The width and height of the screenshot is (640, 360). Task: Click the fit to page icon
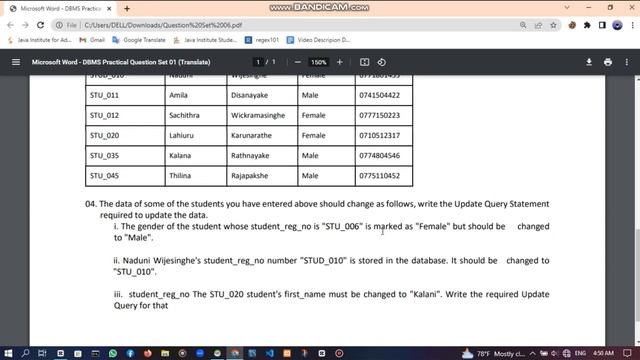[x=364, y=62]
